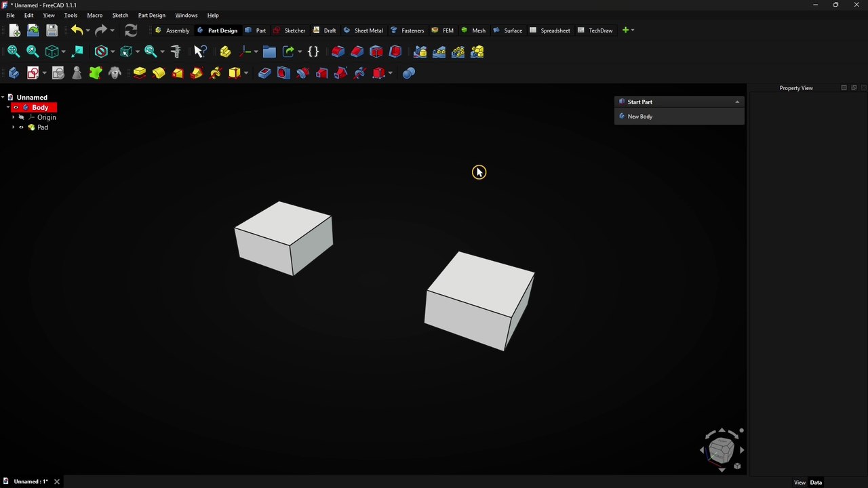
Task: Open the Measure caliper tool
Action: tap(176, 52)
